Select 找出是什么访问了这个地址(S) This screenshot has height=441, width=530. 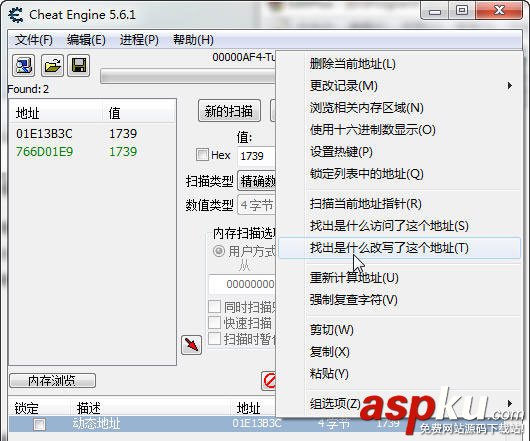point(399,226)
